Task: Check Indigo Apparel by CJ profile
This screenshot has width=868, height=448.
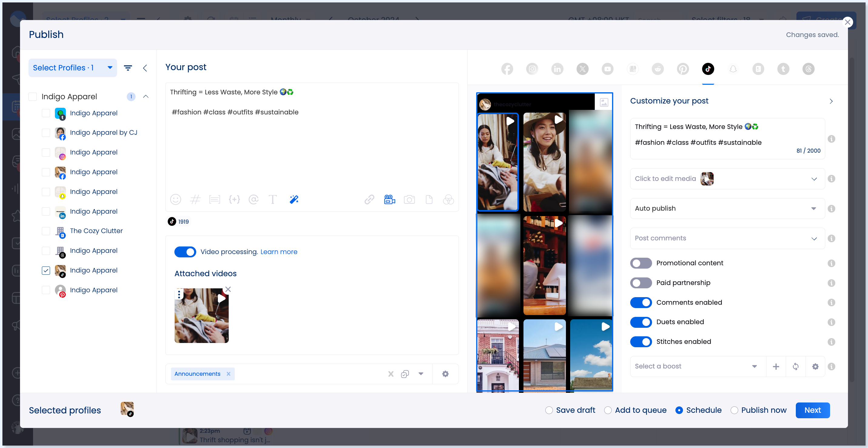Action: click(x=46, y=133)
